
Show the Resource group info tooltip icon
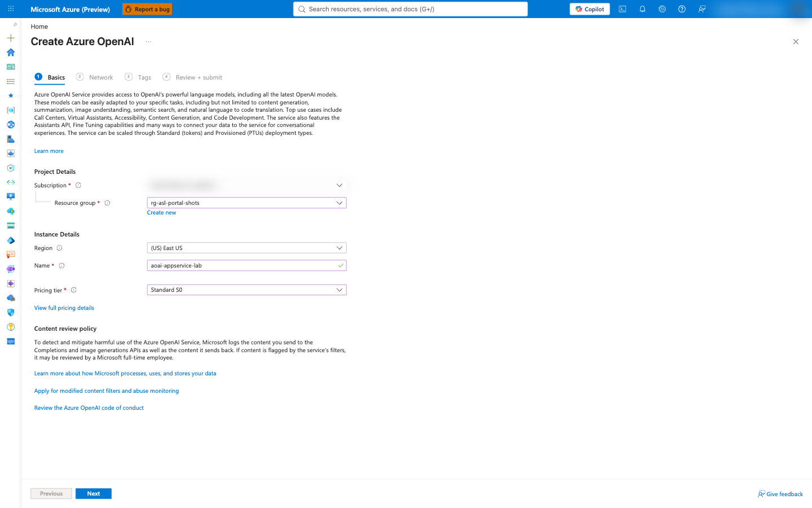107,203
